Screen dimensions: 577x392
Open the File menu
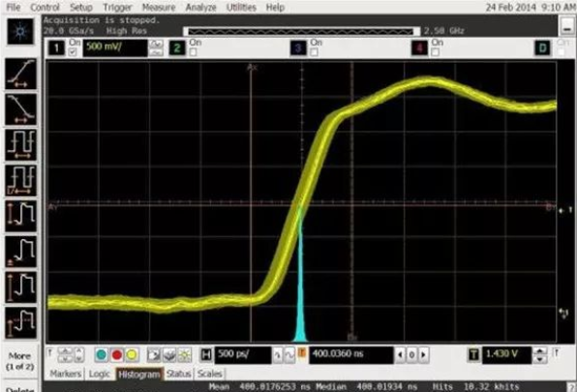pos(14,8)
